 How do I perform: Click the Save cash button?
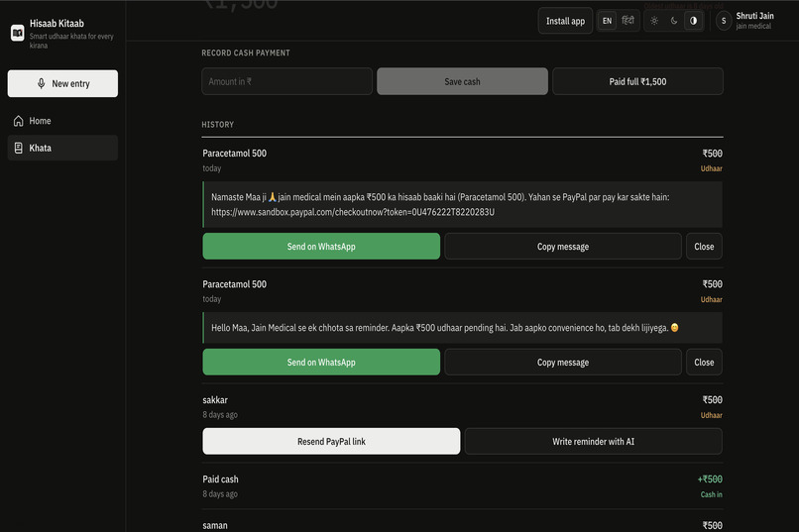point(462,81)
